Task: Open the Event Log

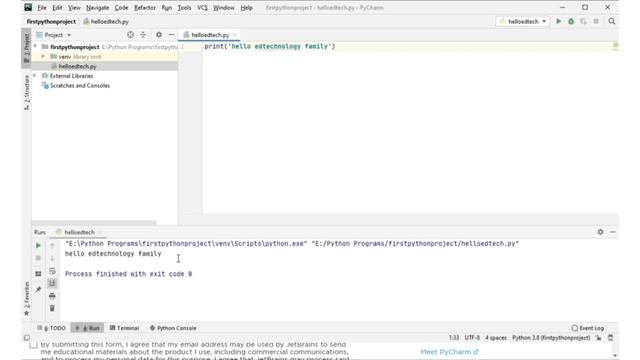Action: click(588, 328)
